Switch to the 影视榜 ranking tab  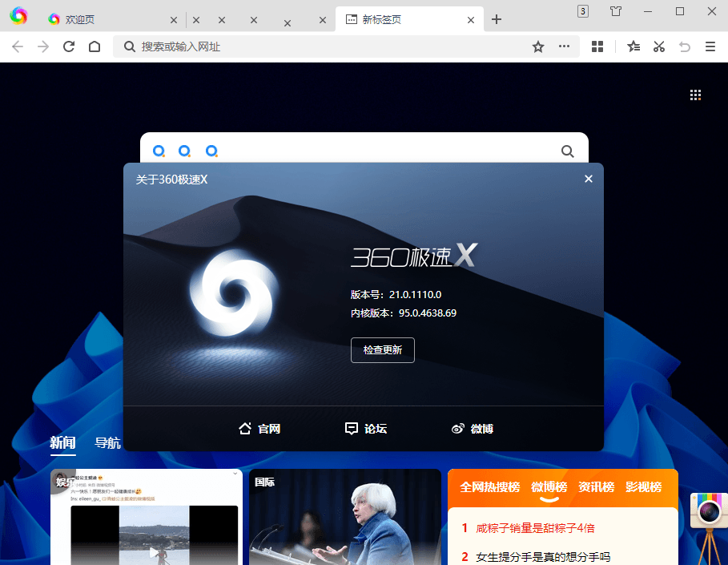click(x=645, y=486)
